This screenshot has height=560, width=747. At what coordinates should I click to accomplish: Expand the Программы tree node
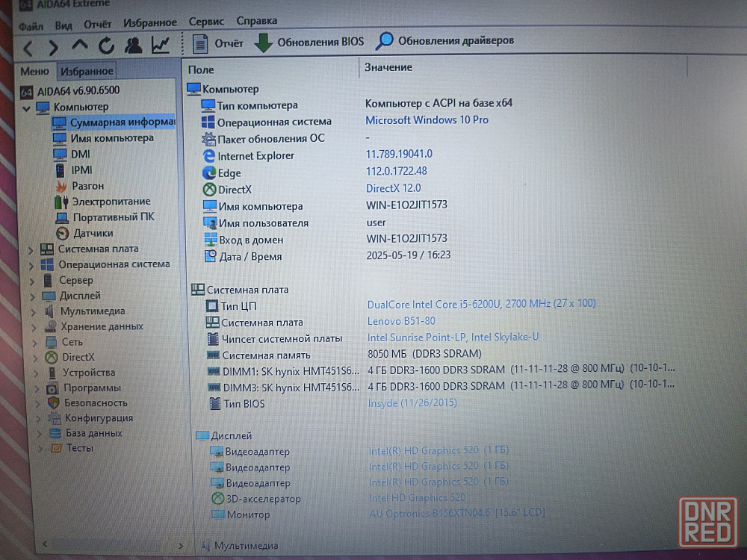tap(37, 388)
